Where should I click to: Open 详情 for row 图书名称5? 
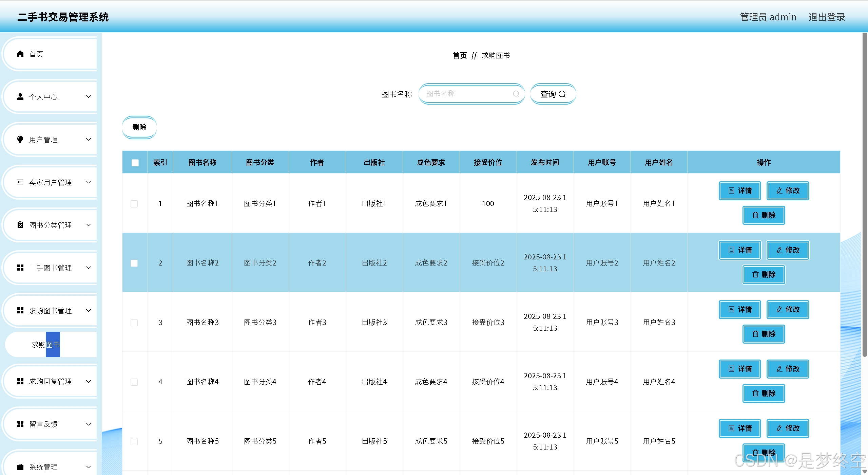(x=740, y=428)
